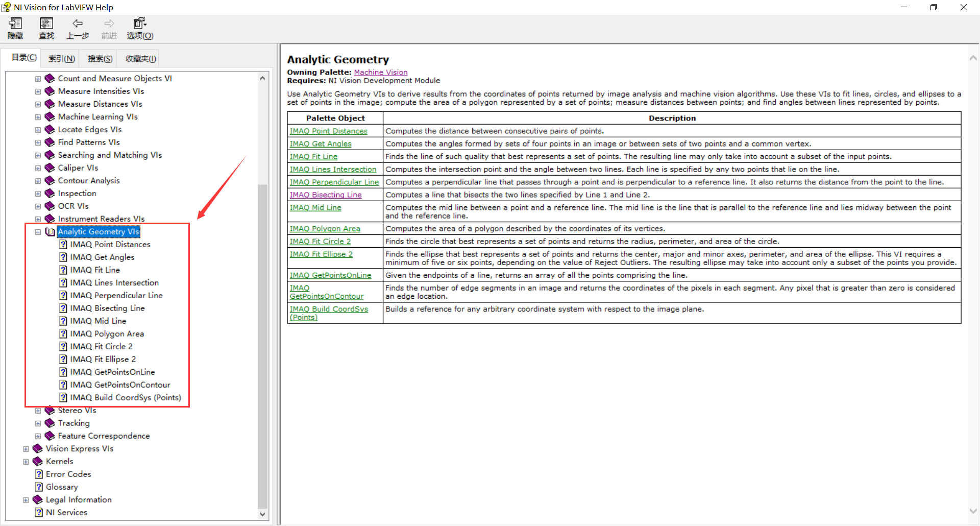Expand the Inspection node

[x=38, y=194]
